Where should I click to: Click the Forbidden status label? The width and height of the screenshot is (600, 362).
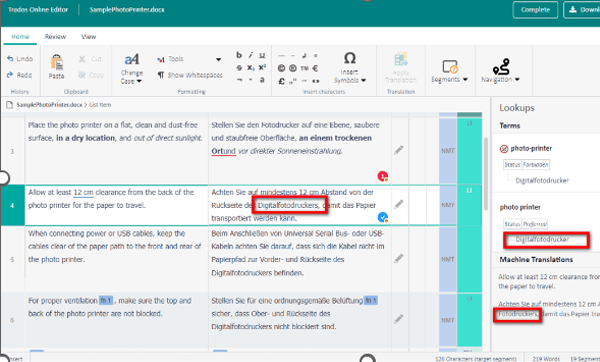pyautogui.click(x=536, y=165)
